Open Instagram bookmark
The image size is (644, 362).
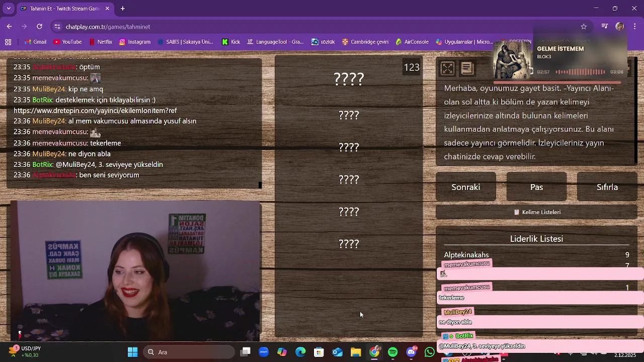tap(135, 42)
